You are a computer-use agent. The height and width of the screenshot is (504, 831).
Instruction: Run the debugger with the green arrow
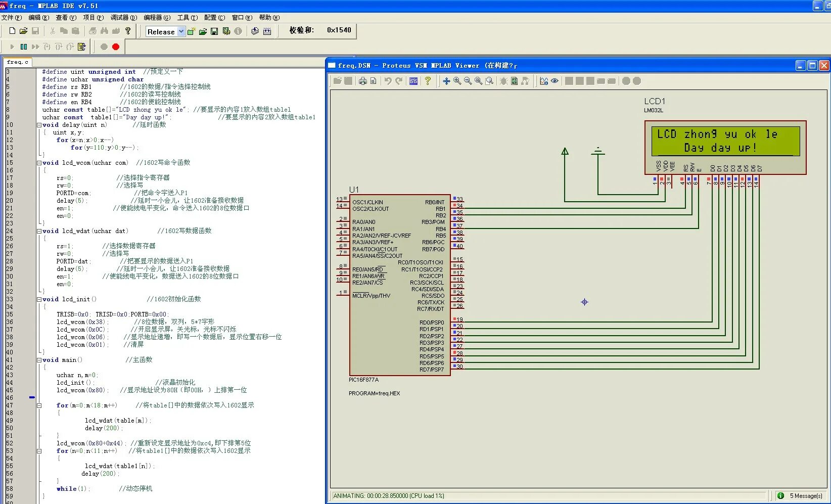pos(12,47)
